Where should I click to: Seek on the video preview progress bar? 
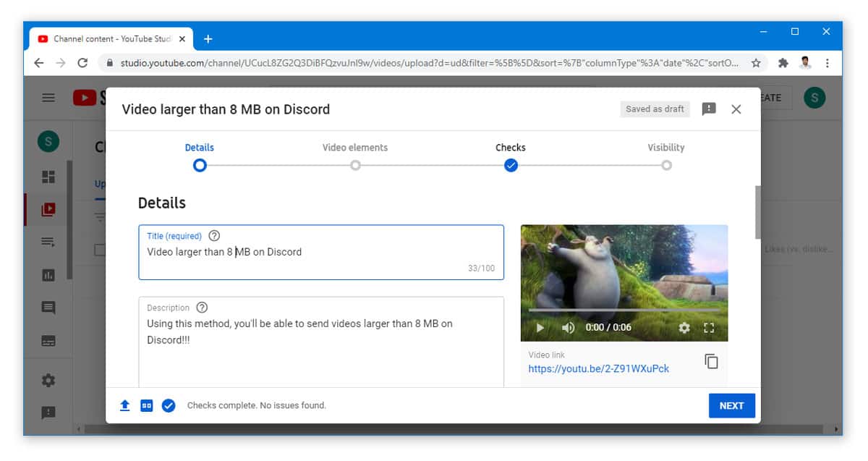(x=624, y=310)
